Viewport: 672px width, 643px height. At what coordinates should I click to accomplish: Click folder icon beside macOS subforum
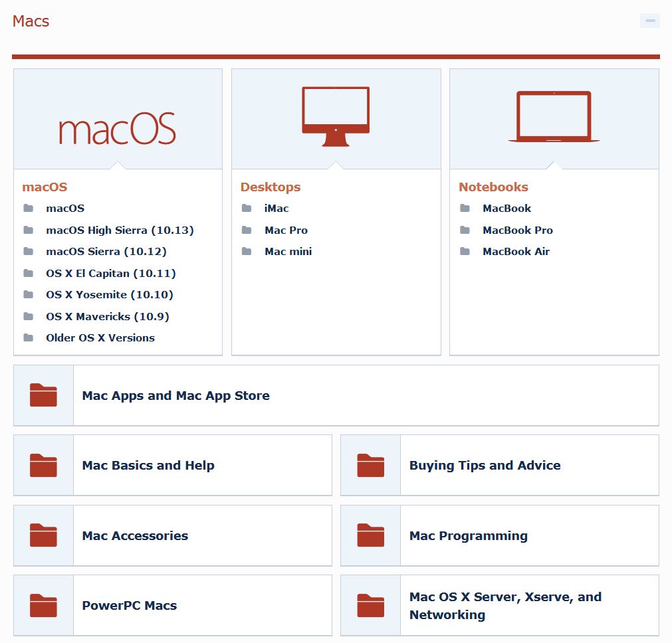tap(29, 208)
